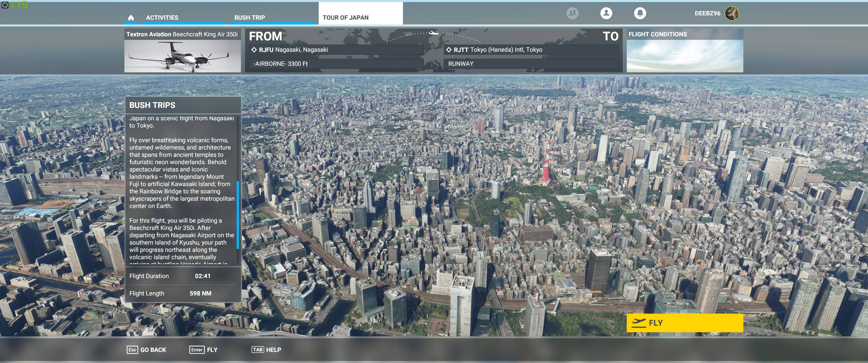The width and height of the screenshot is (868, 363).
Task: Open the notifications bell icon
Action: click(640, 13)
